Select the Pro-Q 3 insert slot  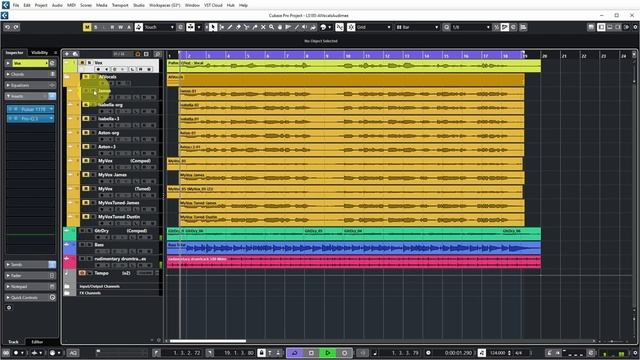[30, 118]
